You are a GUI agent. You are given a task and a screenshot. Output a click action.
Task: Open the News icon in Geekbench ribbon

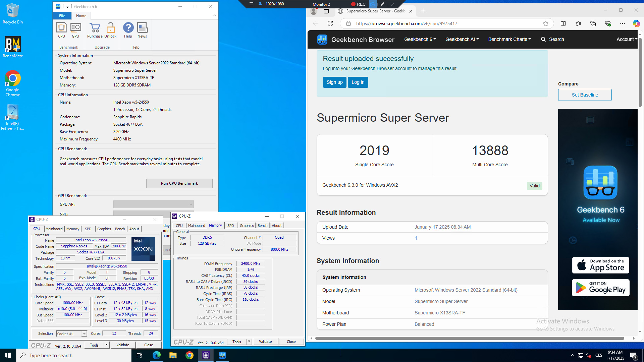[x=142, y=30]
